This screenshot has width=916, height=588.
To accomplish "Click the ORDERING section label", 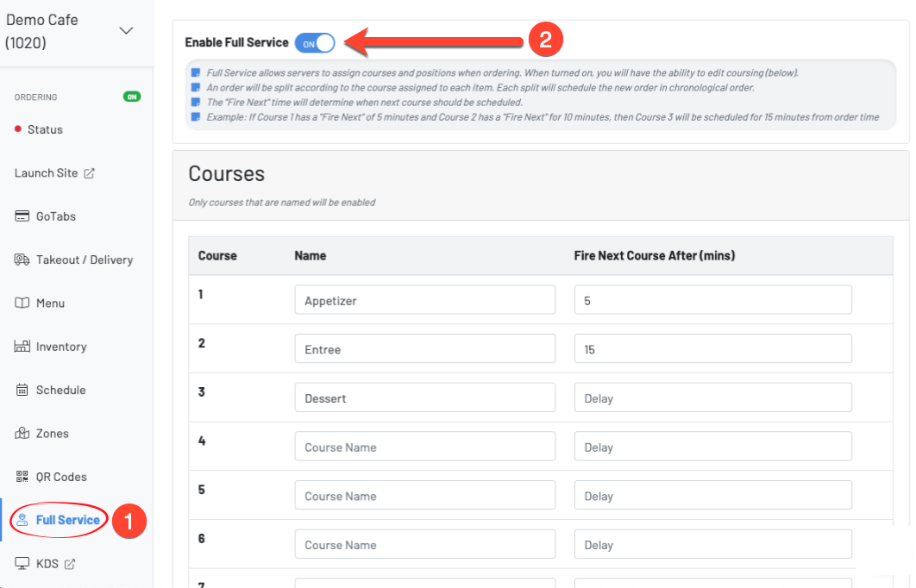I will pyautogui.click(x=35, y=97).
